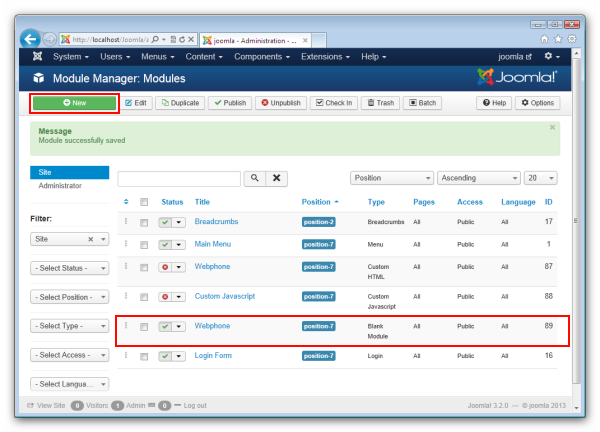600x432 pixels.
Task: Open the Select Type filter dropdown
Action: (69, 326)
